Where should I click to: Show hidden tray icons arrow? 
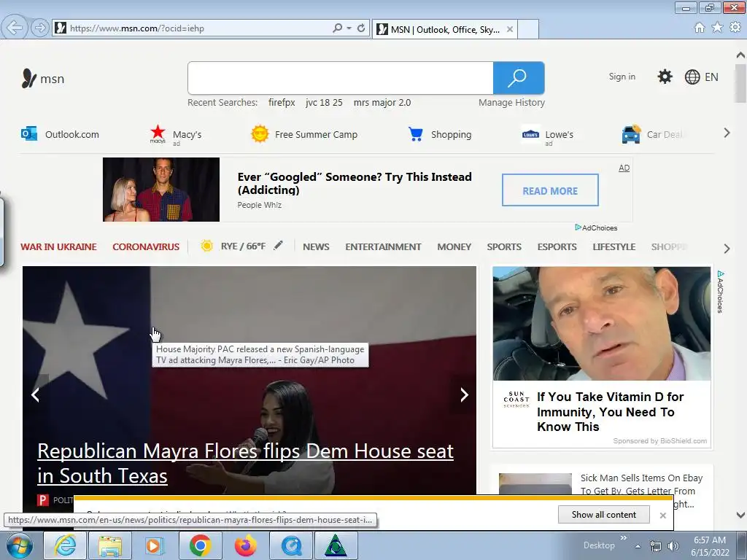[x=638, y=546]
